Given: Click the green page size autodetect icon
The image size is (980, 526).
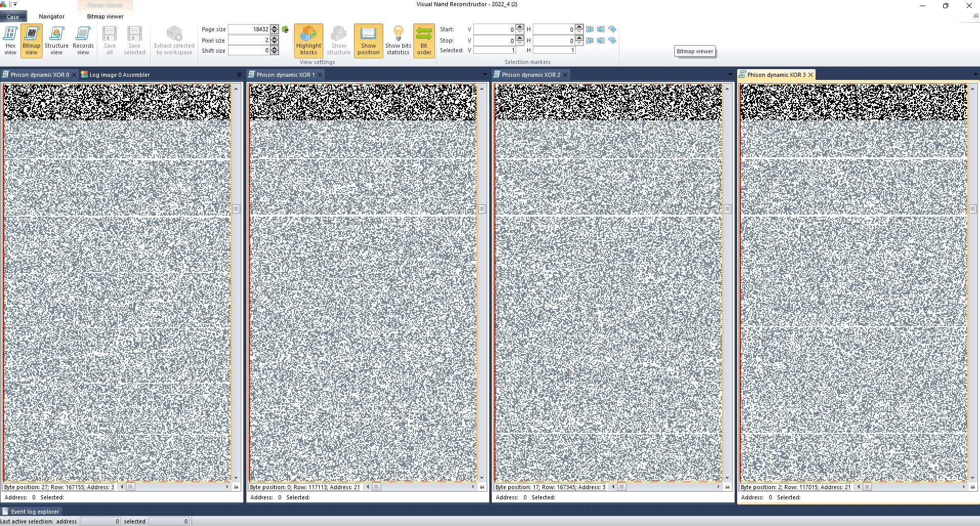Looking at the screenshot, I should pos(285,29).
